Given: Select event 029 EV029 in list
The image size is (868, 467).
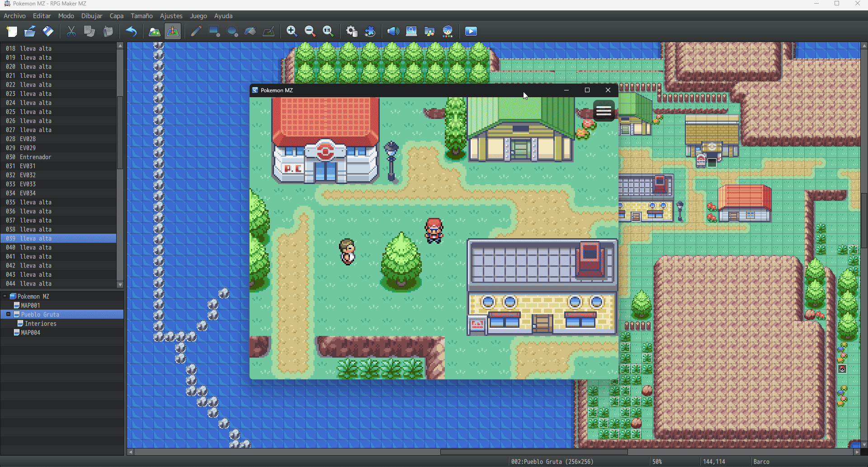Looking at the screenshot, I should click(x=58, y=148).
